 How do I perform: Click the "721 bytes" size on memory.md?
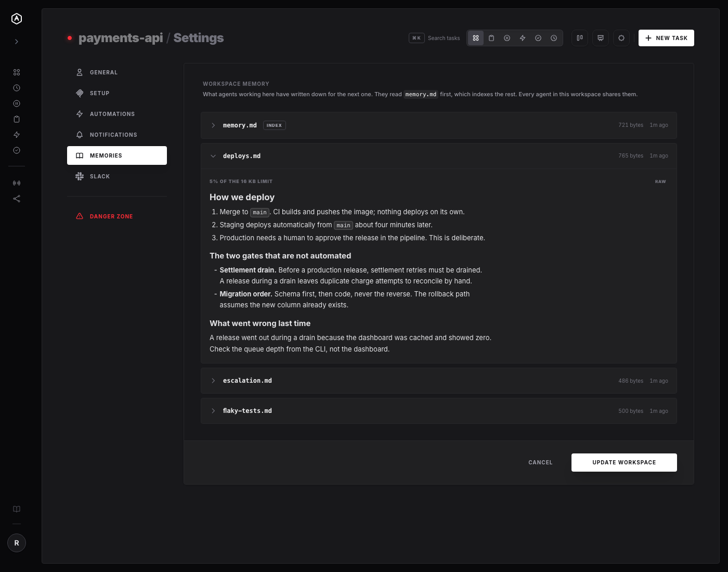coord(631,125)
